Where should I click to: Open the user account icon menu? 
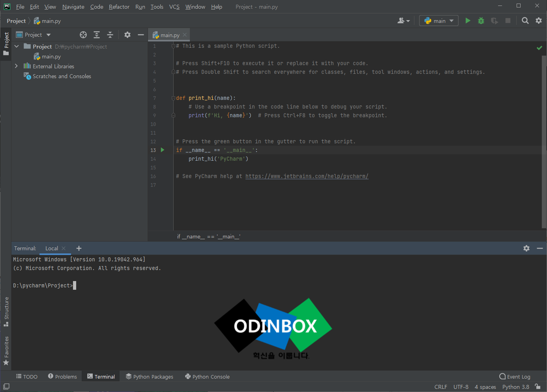403,21
